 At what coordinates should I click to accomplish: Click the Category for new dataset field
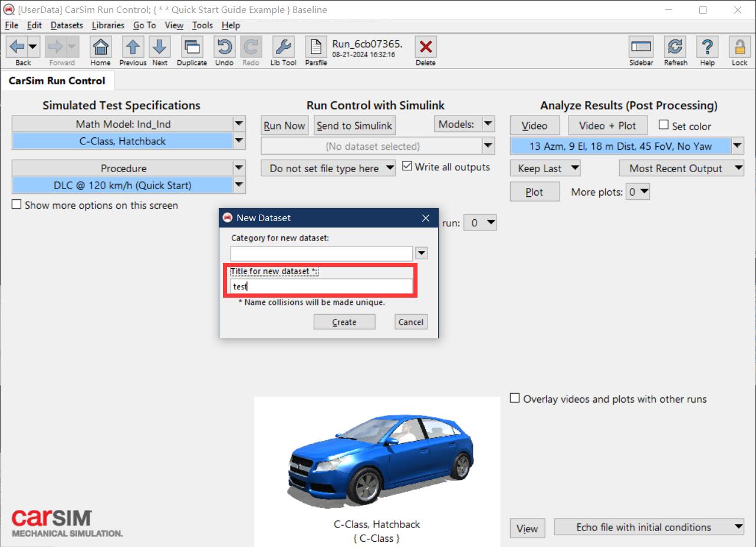point(322,253)
